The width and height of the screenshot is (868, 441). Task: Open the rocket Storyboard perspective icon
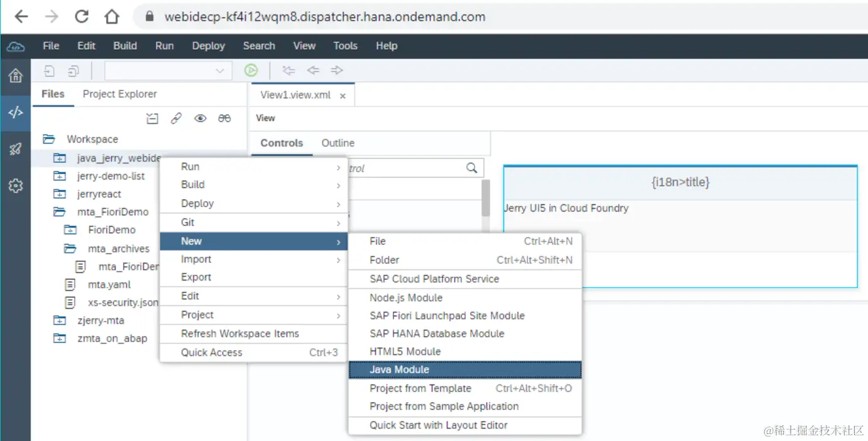click(x=16, y=149)
